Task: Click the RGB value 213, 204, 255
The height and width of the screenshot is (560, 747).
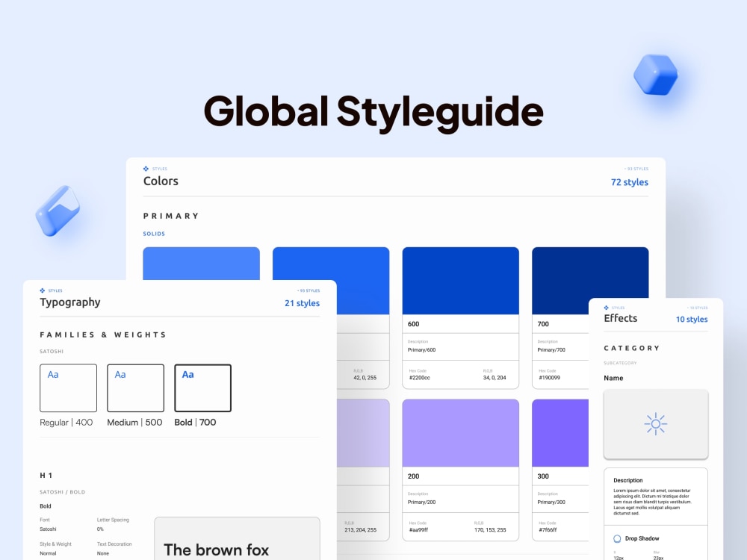Action: (x=361, y=529)
